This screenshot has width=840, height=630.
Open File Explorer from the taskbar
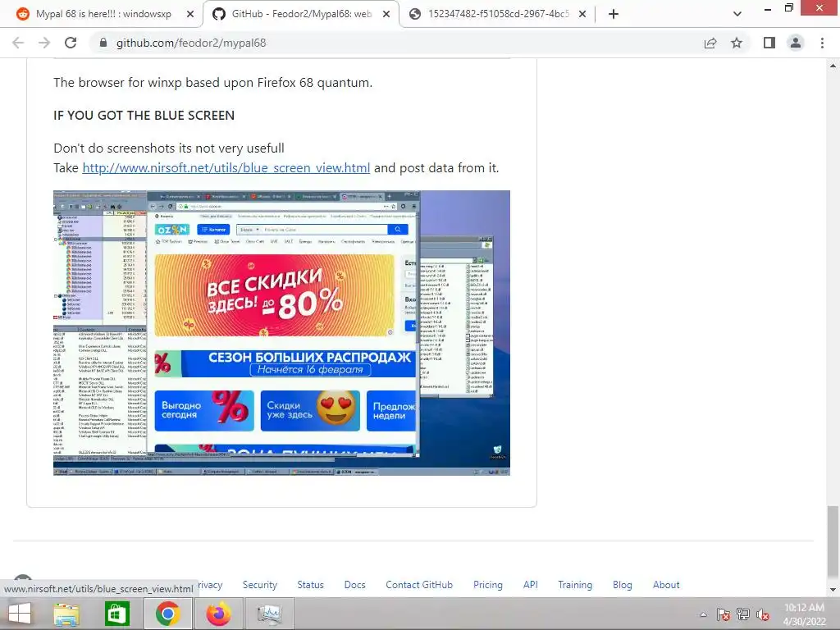66,614
